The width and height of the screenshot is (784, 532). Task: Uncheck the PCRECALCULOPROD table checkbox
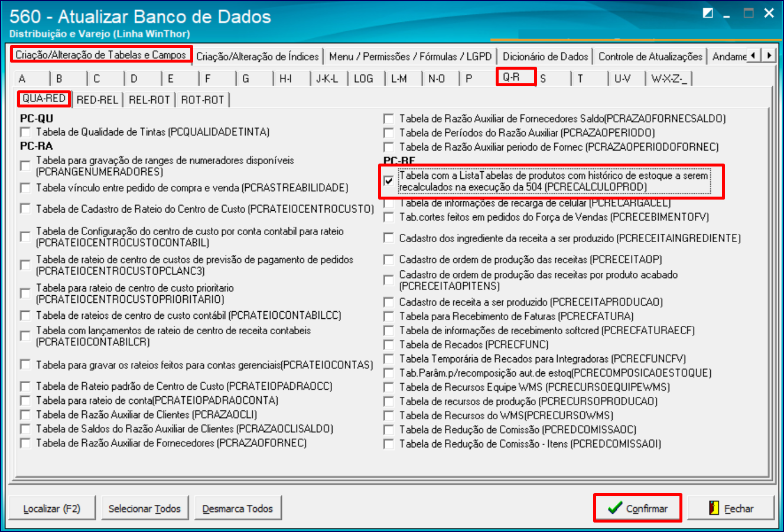[x=388, y=181]
